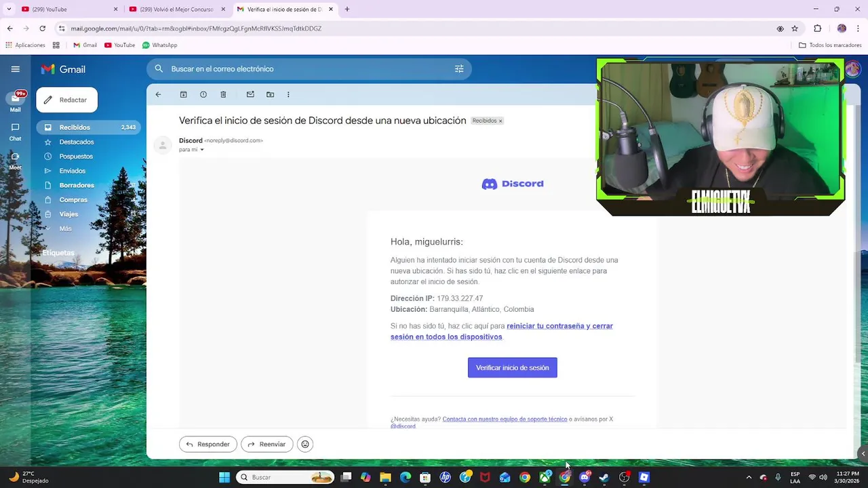Screen dimensions: 868x488
Task: Expand recipient details 'para mí' arrow
Action: click(202, 150)
